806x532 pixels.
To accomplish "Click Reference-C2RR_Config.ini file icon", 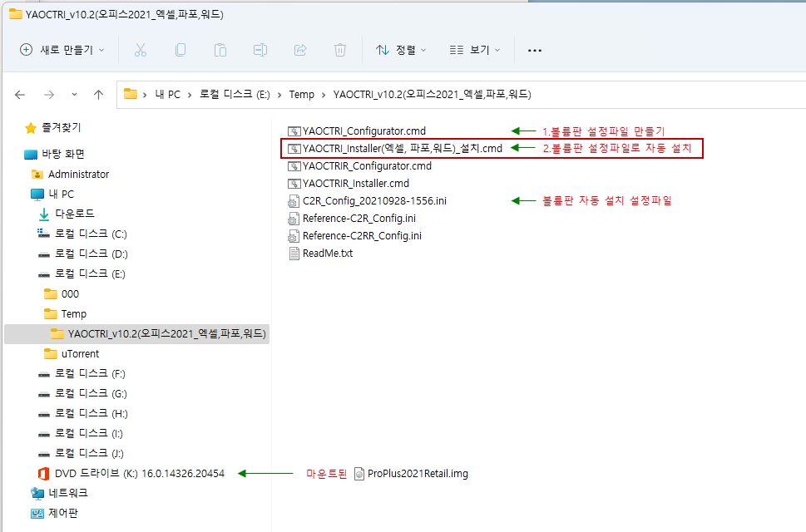I will pyautogui.click(x=294, y=236).
